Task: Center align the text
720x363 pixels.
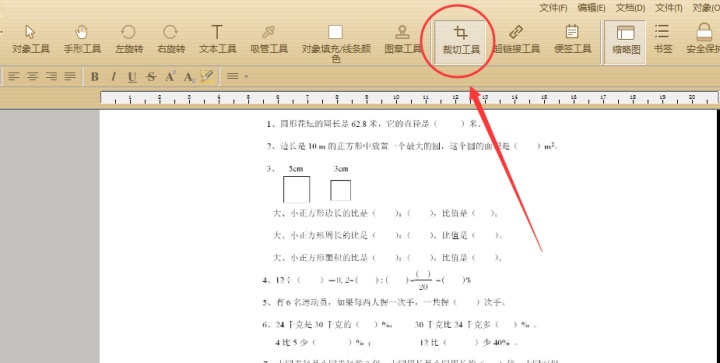Action: tap(32, 76)
